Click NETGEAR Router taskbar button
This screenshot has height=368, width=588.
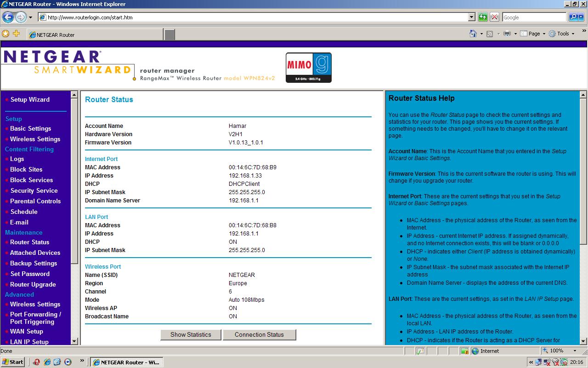[126, 362]
